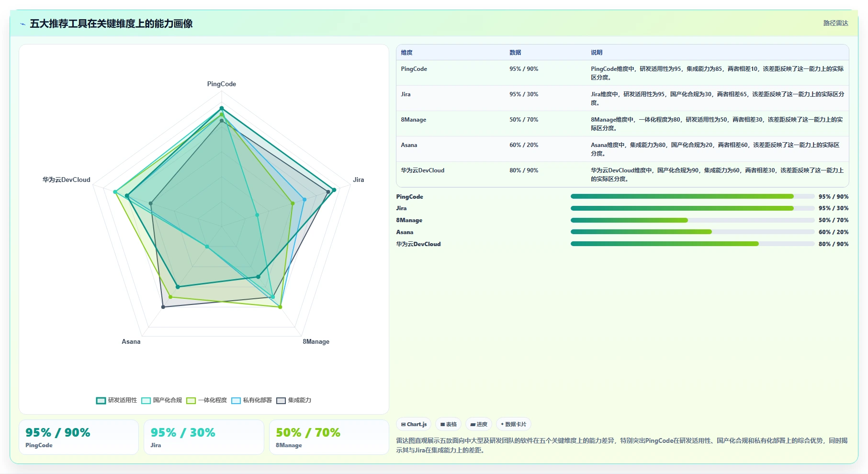The width and height of the screenshot is (868, 474).
Task: Select the 华为云DevCloud cell in the table's 维度 column
Action: (423, 170)
